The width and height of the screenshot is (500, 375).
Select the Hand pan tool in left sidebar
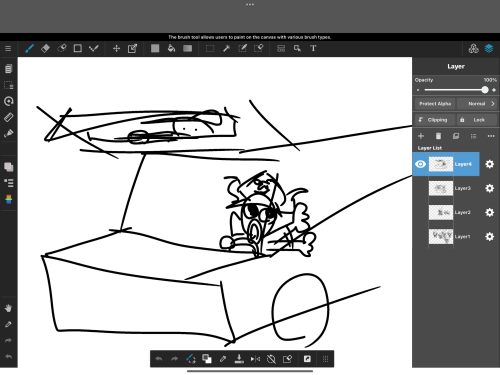click(x=8, y=308)
